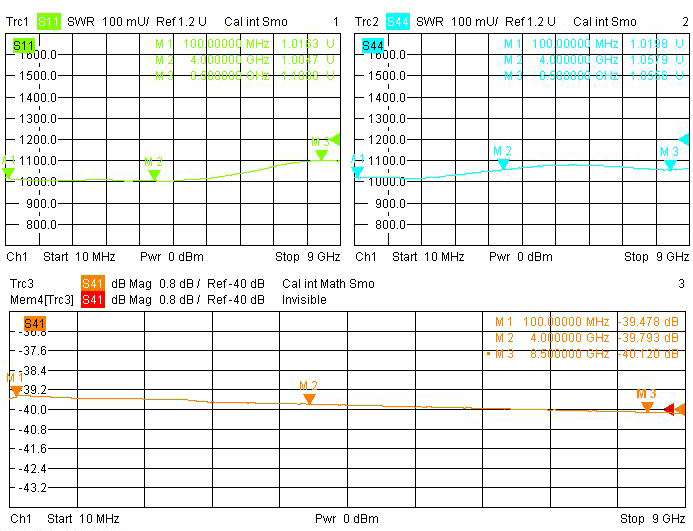Select the green reference triangle on S11 plot edge

click(335, 139)
